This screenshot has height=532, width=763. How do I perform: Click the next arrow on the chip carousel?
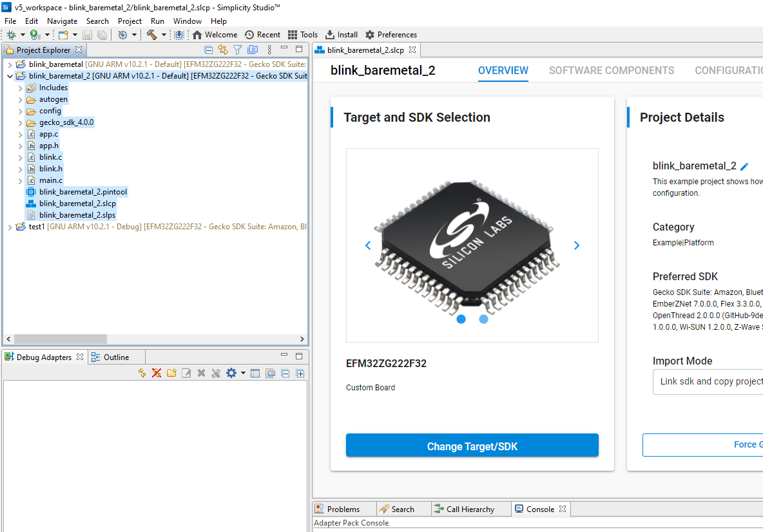577,245
